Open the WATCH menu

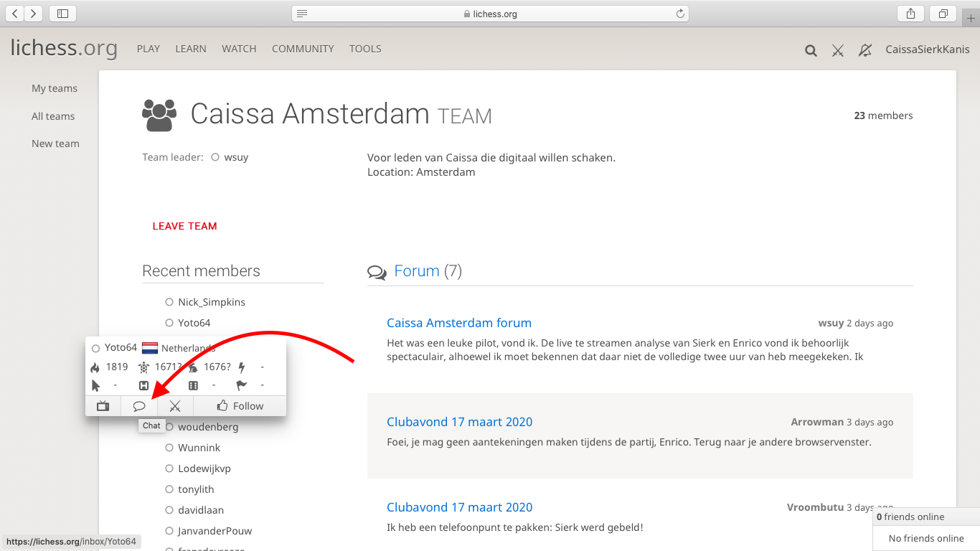click(239, 49)
